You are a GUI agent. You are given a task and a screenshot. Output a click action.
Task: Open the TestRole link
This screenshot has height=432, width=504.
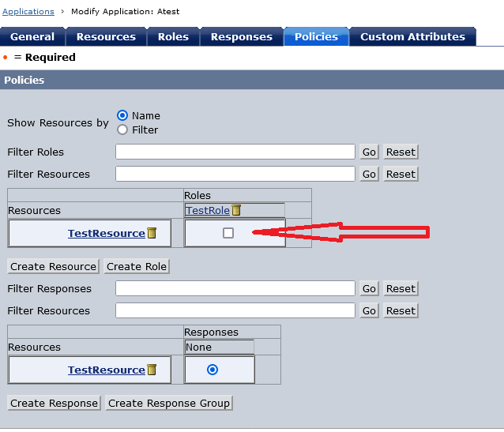[207, 211]
